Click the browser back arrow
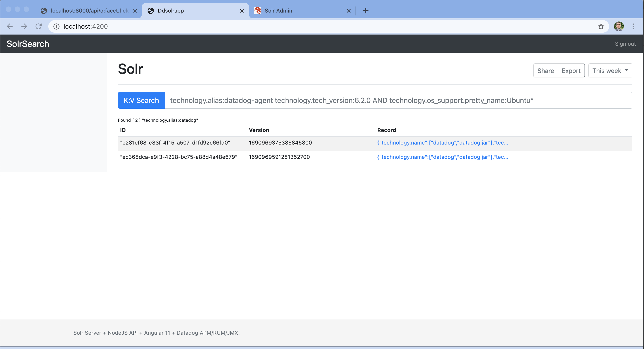This screenshot has width=644, height=349. [x=10, y=26]
